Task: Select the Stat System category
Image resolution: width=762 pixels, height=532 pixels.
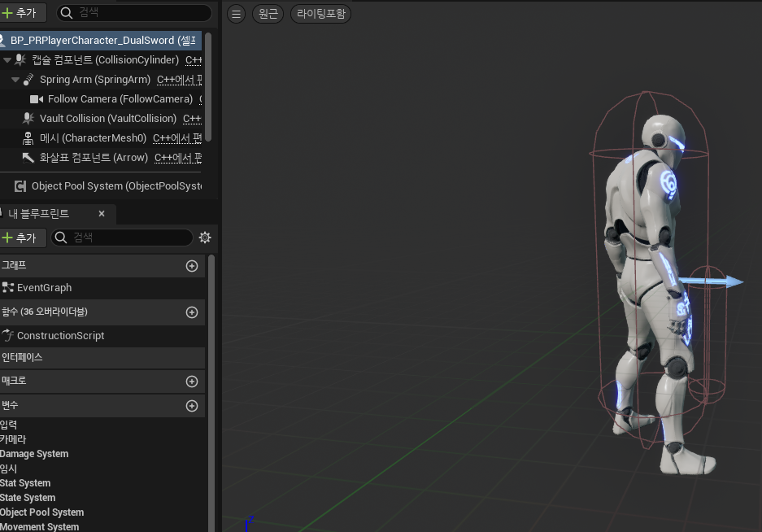Action: (x=25, y=483)
